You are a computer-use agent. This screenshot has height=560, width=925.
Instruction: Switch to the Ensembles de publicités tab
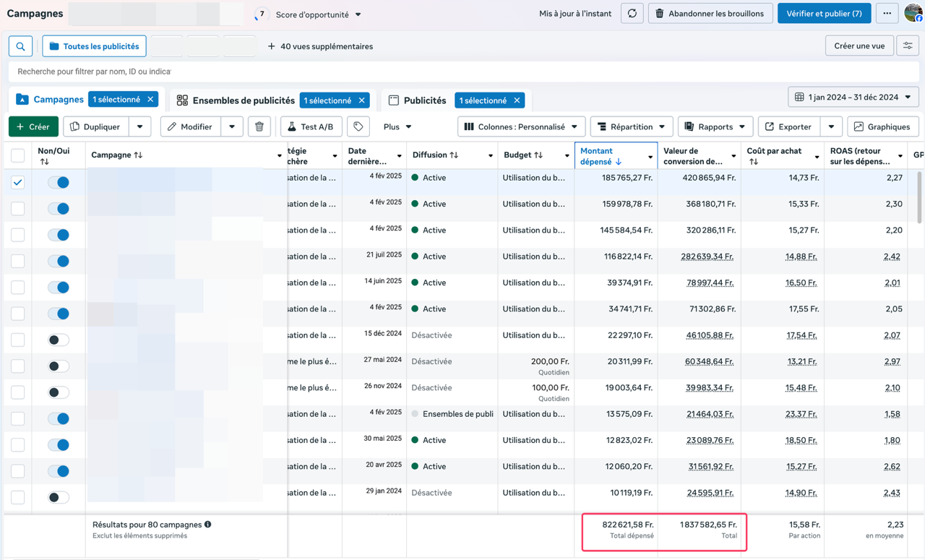point(243,100)
